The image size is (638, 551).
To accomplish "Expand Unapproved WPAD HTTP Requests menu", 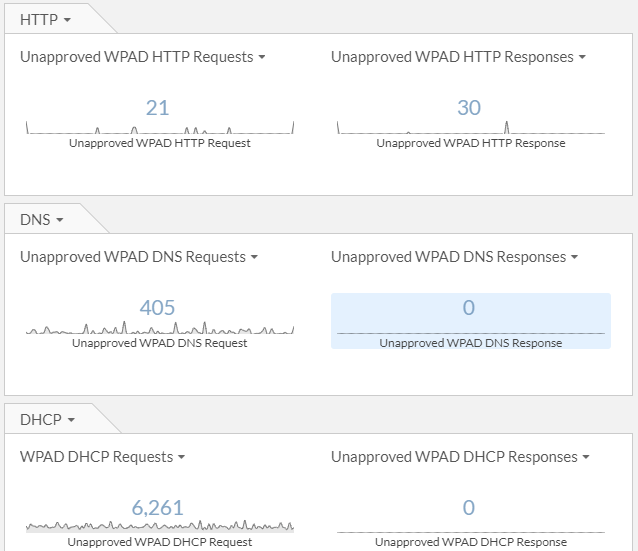I will tap(143, 57).
